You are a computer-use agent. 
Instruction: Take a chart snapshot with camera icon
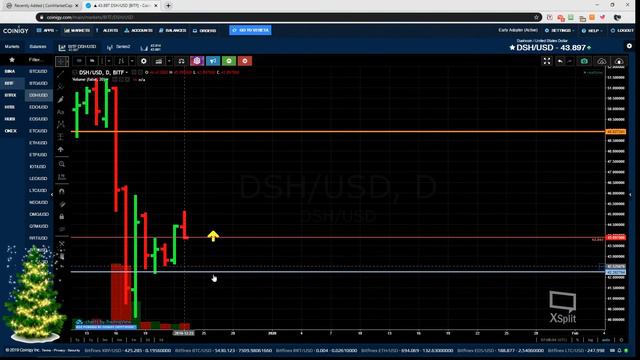[x=584, y=61]
